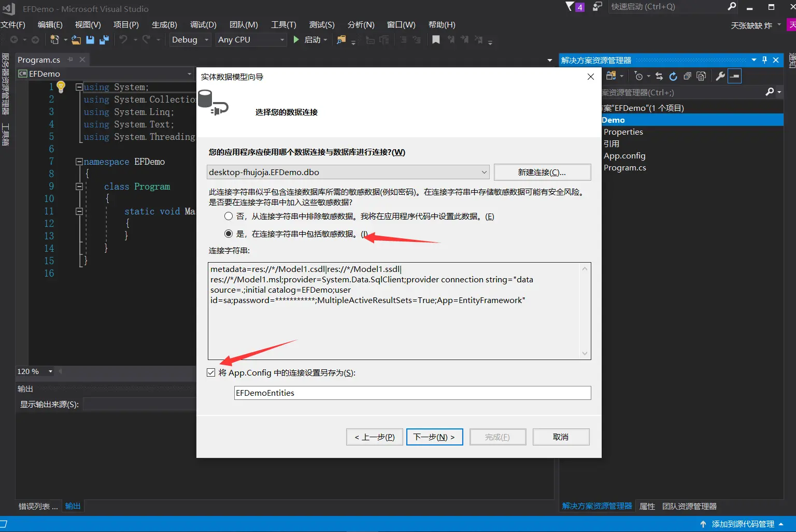
Task: Switch to the Error List (错误列表) tab
Action: [38, 506]
